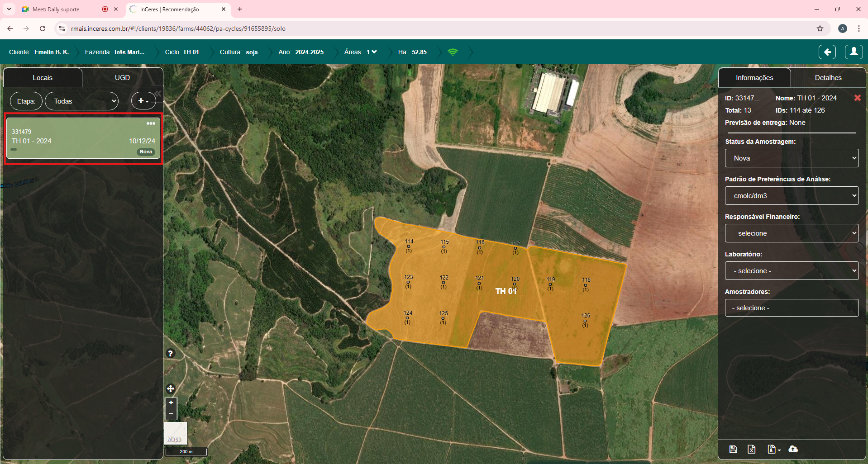Viewport: 868px width, 464px height.
Task: Open the zip file download dropdown
Action: [x=774, y=449]
